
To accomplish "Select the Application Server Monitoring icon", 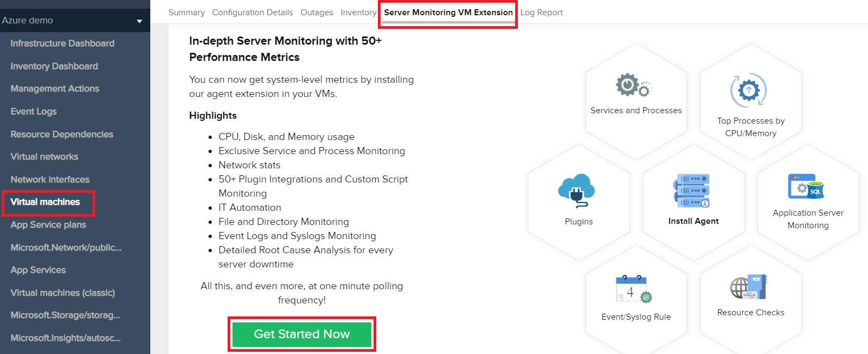I will tap(806, 187).
